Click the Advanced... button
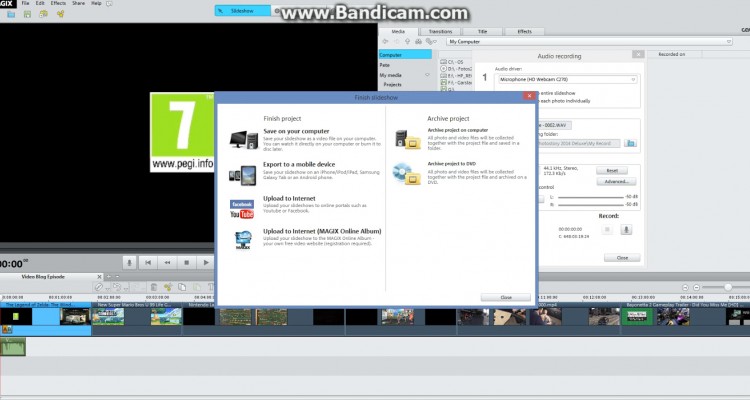Image resolution: width=750 pixels, height=400 pixels. pos(616,182)
